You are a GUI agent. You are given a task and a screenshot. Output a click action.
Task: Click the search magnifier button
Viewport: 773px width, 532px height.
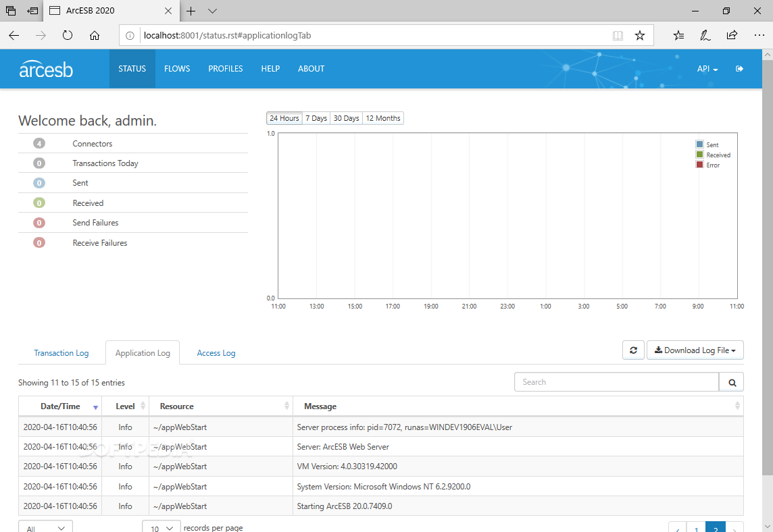pos(732,382)
